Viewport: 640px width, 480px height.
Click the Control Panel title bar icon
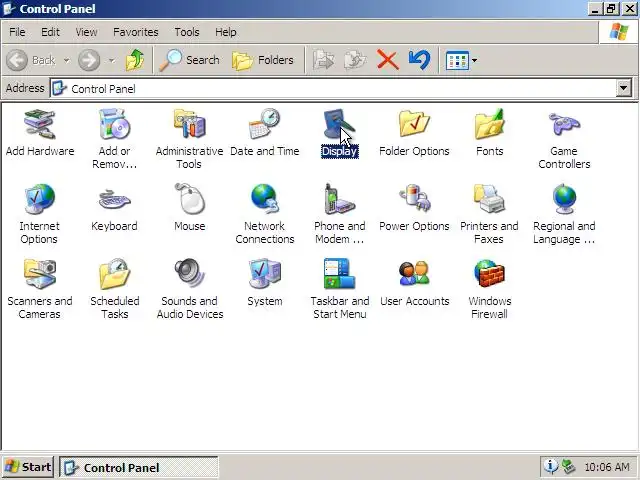(x=9, y=9)
